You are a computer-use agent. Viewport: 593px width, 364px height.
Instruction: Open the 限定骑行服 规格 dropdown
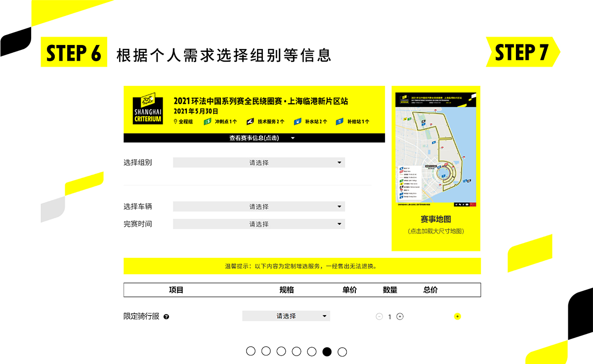click(286, 316)
